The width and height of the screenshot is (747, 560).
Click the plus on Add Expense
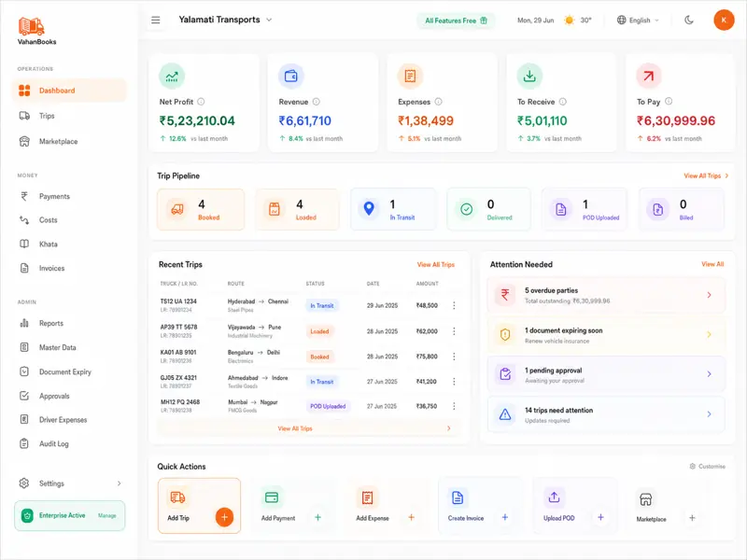[x=411, y=517]
